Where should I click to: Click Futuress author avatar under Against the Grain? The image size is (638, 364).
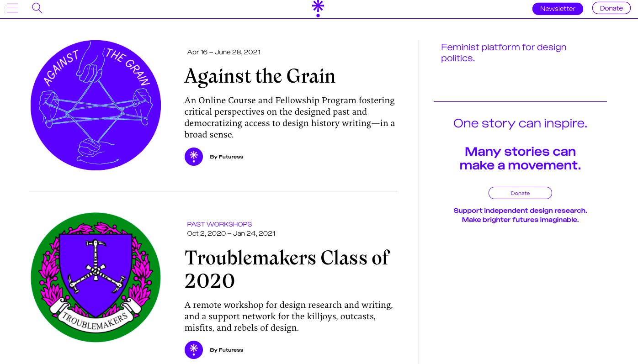pos(194,157)
